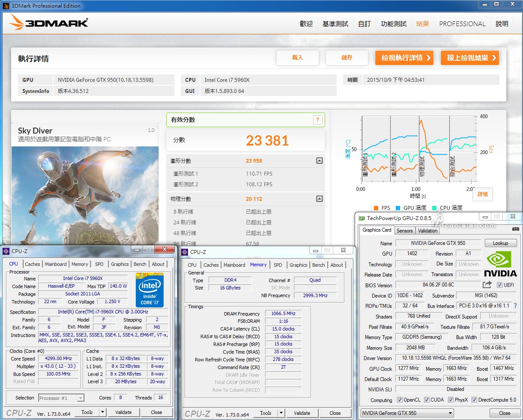Toggle the CUDA checkbox
Viewport: 523px width, 420px height.
coord(427,400)
